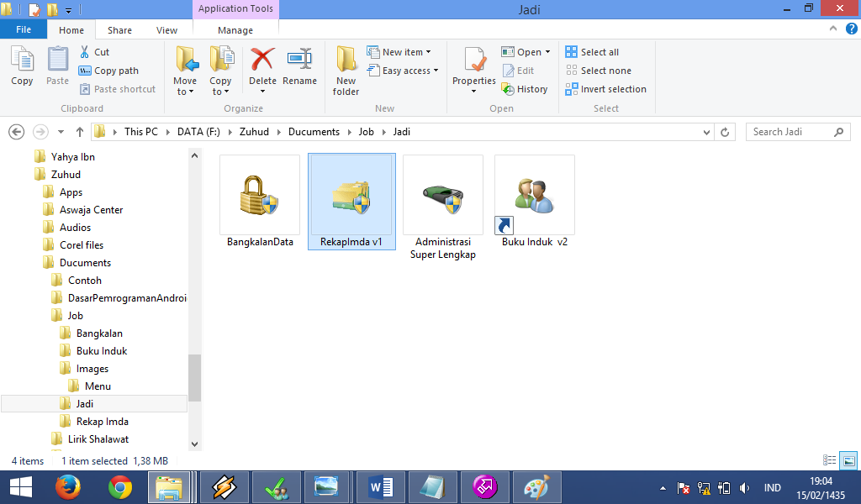
Task: Go back with the Back arrow
Action: (17, 132)
